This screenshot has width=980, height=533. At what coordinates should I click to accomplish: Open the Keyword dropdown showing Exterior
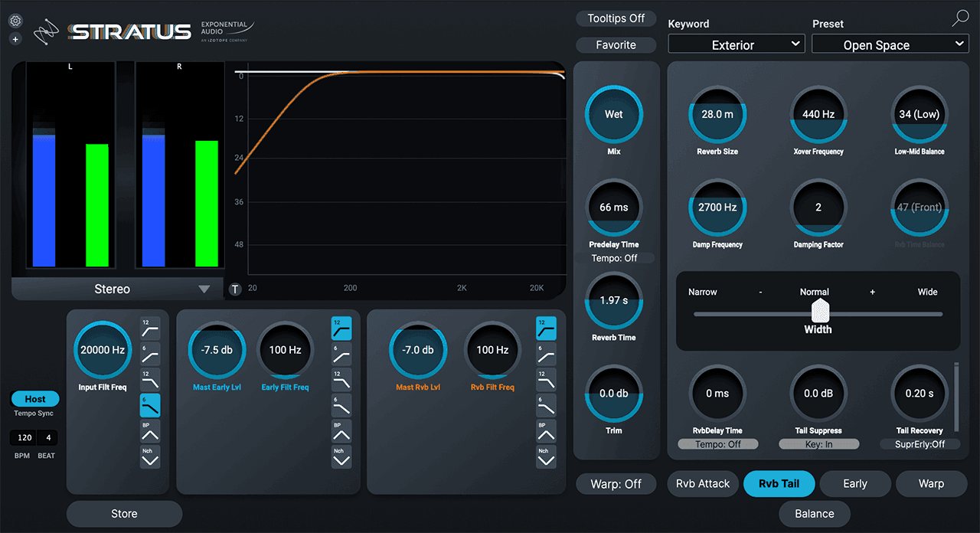[736, 44]
